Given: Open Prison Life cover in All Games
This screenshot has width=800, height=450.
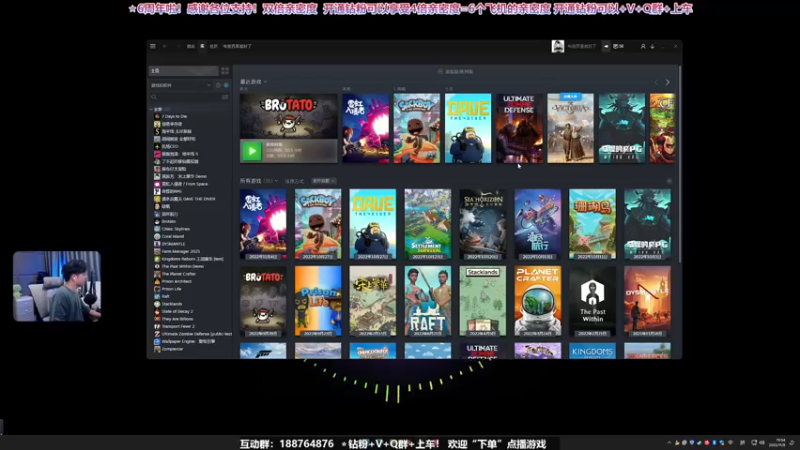Looking at the screenshot, I should (x=318, y=301).
